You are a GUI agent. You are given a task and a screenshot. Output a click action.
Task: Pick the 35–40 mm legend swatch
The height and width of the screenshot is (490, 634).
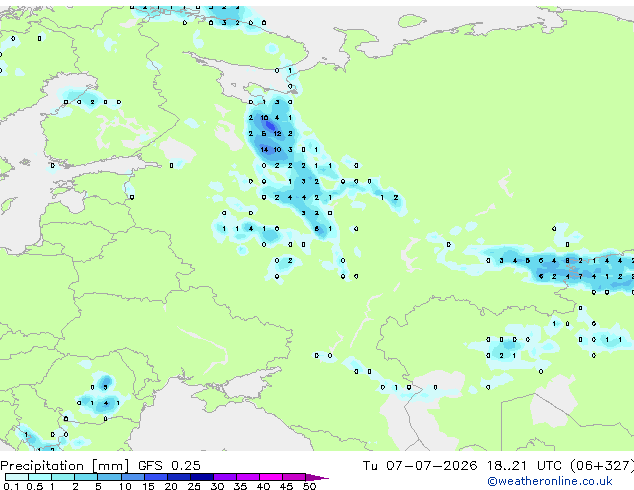[247, 477]
